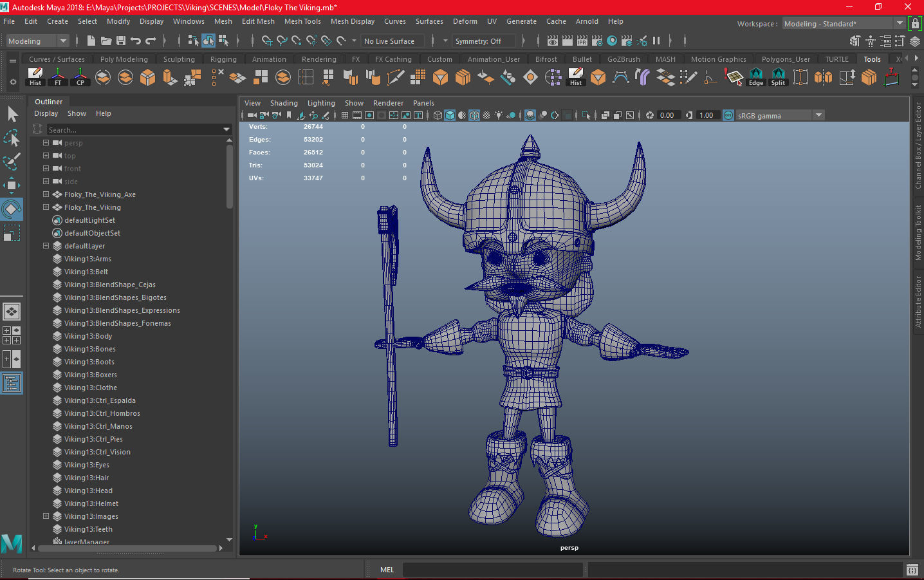Click the CP center pivot shelf icon
Viewport: 924px width, 580px height.
80,77
